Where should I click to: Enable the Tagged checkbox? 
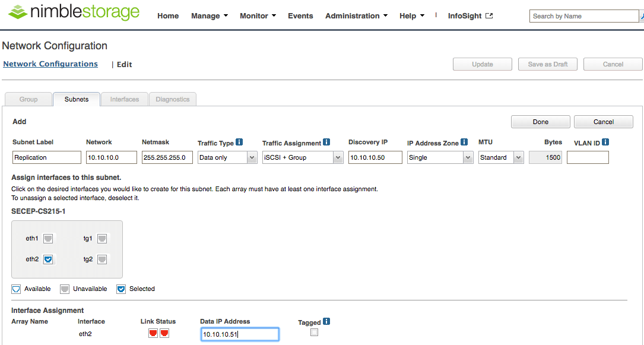pos(314,333)
